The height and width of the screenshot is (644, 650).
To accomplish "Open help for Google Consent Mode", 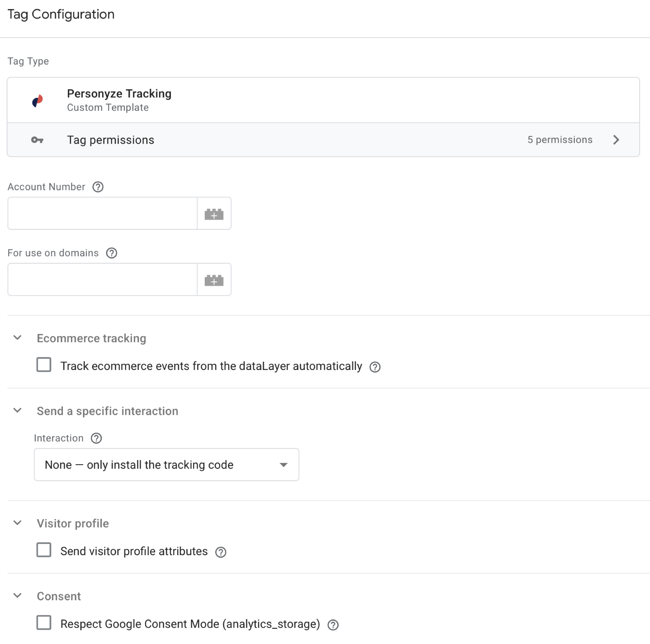I will click(333, 625).
